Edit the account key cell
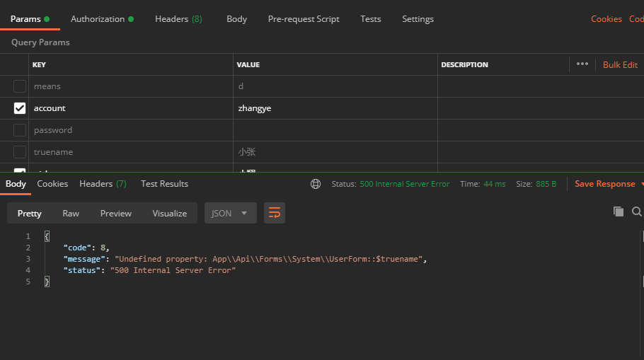The width and height of the screenshot is (644, 360). pos(131,108)
